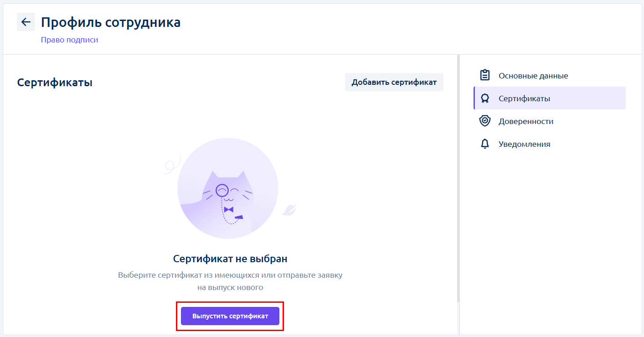Screen dimensions: 644x337
Task: Click the back arrow icon
Action: click(x=26, y=22)
